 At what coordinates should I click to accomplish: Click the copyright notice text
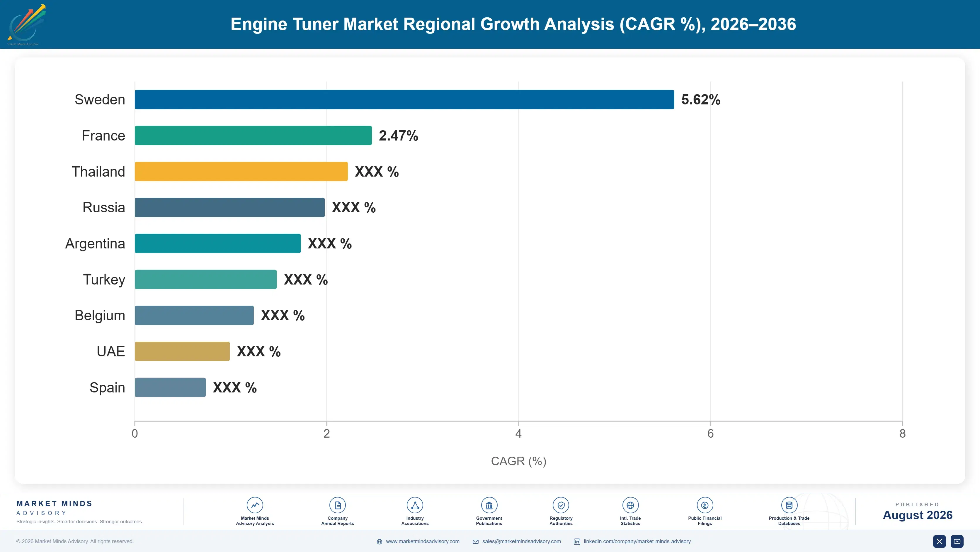point(75,541)
